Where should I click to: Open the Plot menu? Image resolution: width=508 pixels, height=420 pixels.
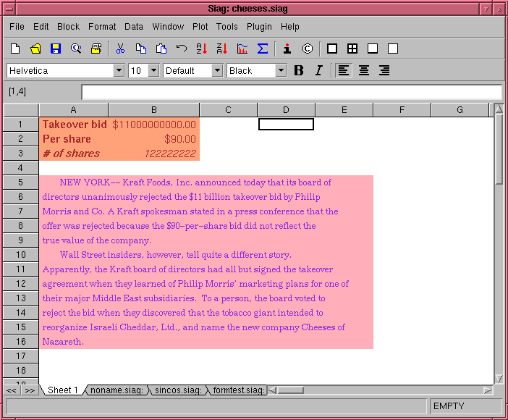200,27
